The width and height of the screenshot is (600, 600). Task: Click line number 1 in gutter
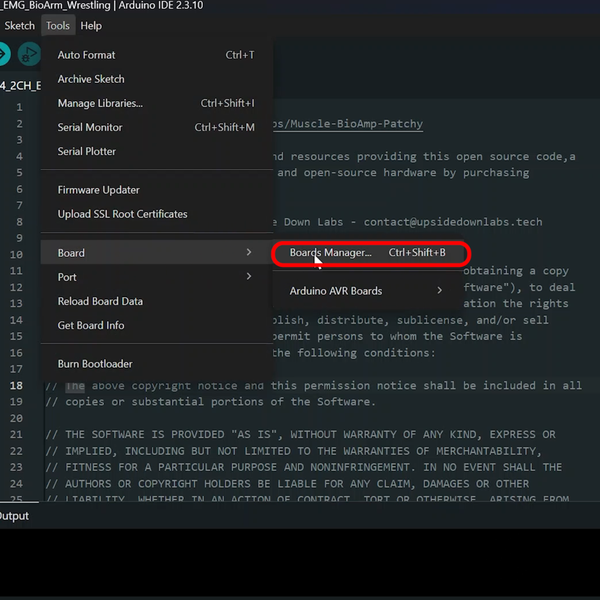[19, 108]
